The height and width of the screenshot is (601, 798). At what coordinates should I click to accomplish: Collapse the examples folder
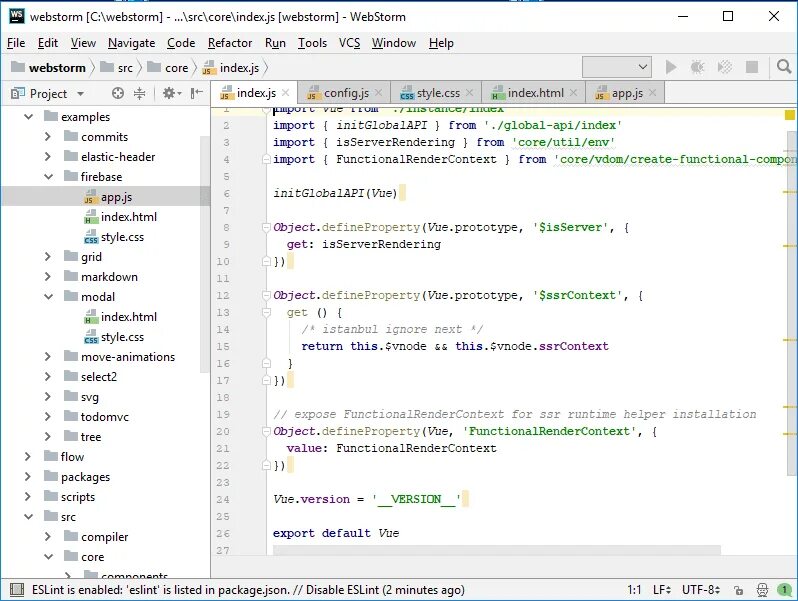pos(28,117)
